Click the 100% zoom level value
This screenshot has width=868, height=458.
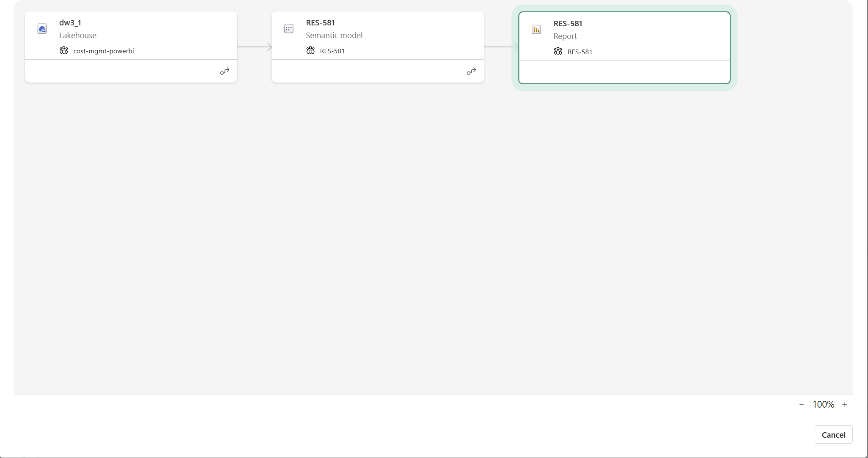pos(823,405)
